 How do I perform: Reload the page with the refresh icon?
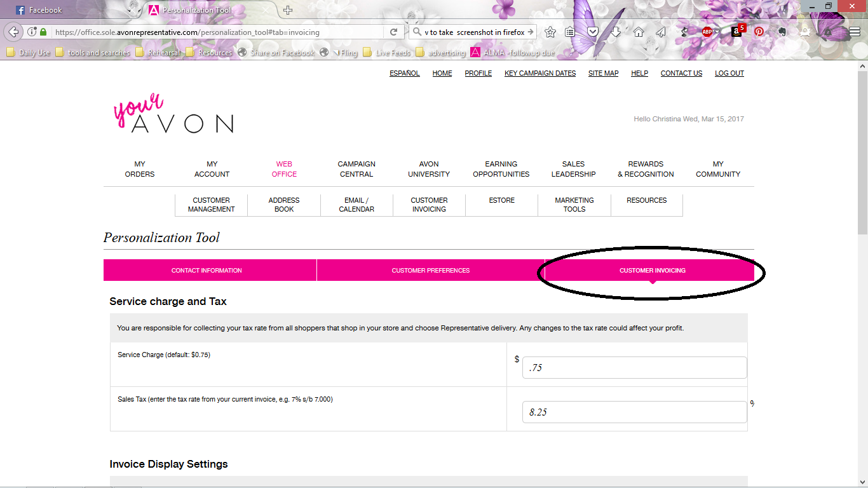tap(393, 32)
